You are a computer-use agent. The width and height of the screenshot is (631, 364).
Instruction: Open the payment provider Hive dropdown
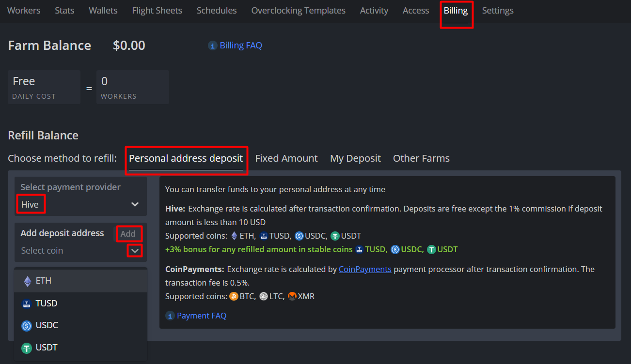pos(80,204)
